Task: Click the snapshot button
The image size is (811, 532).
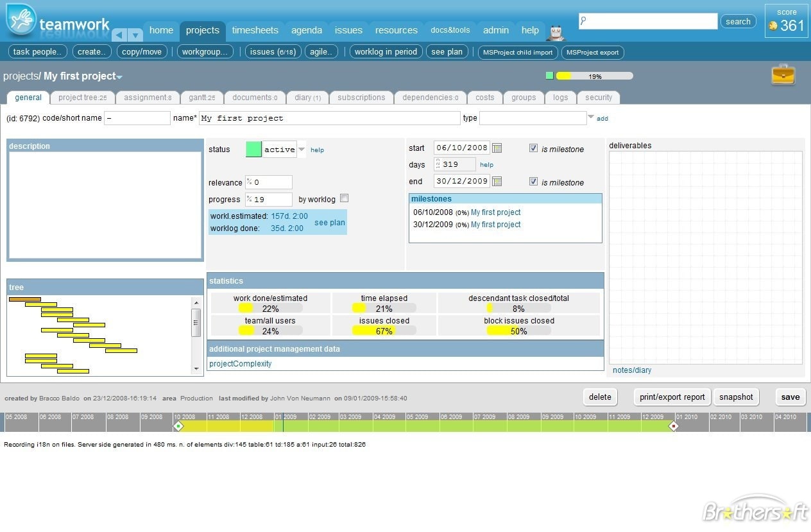Action: click(736, 397)
